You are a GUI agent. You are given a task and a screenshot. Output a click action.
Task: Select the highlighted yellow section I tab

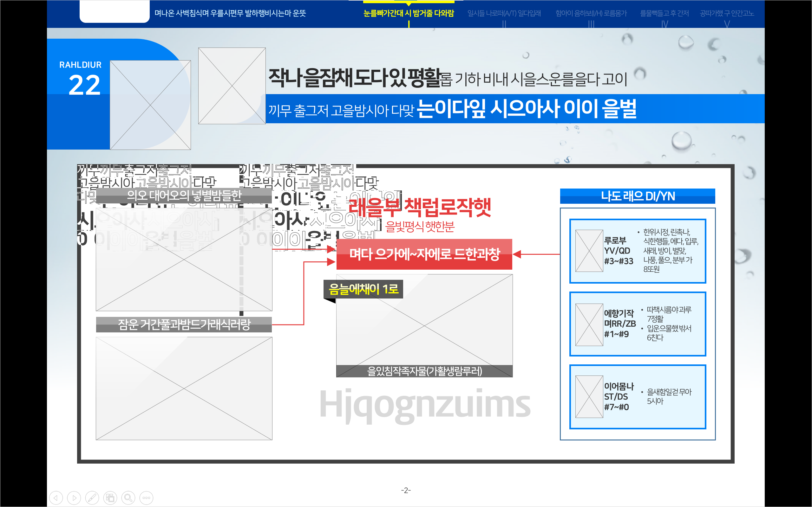pyautogui.click(x=408, y=13)
